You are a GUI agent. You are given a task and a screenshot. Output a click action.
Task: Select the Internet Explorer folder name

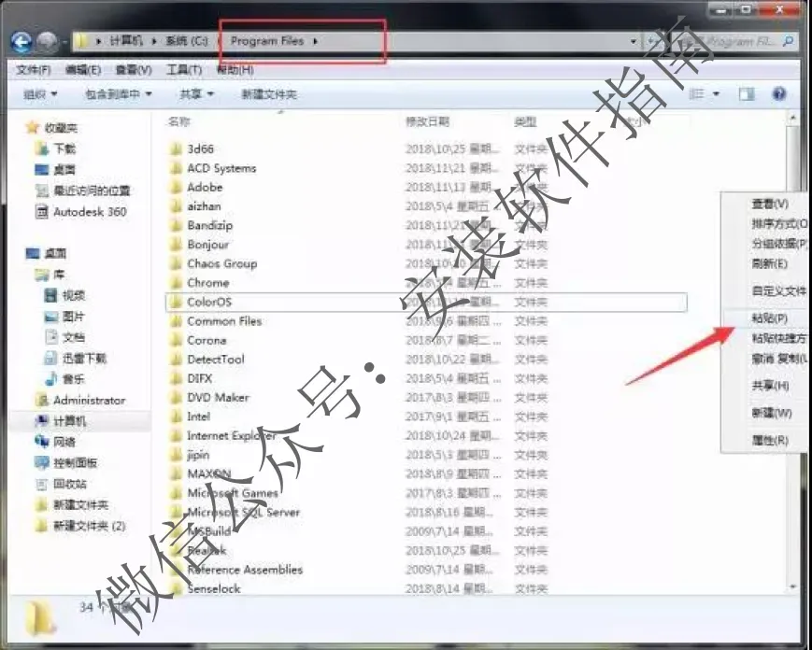232,436
